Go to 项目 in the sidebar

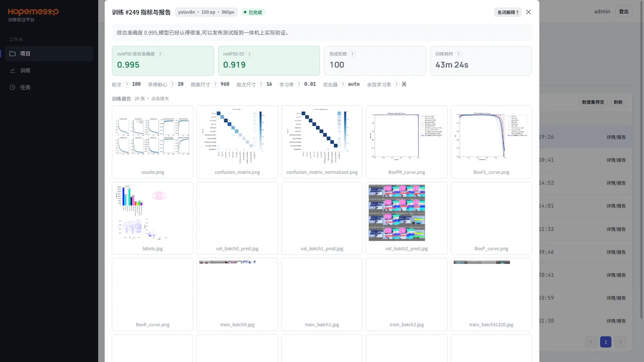coord(49,54)
